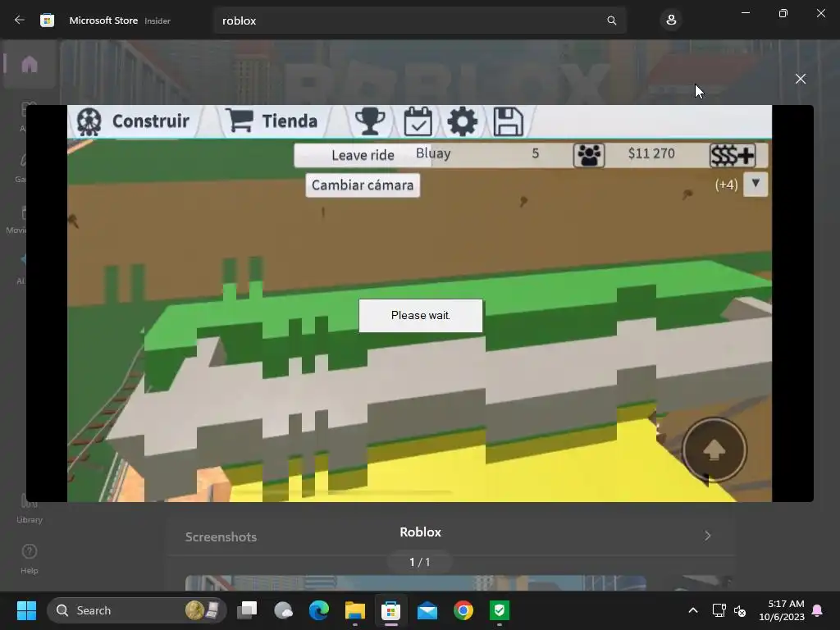840x630 pixels.
Task: Show hidden system tray icons
Action: click(x=692, y=610)
